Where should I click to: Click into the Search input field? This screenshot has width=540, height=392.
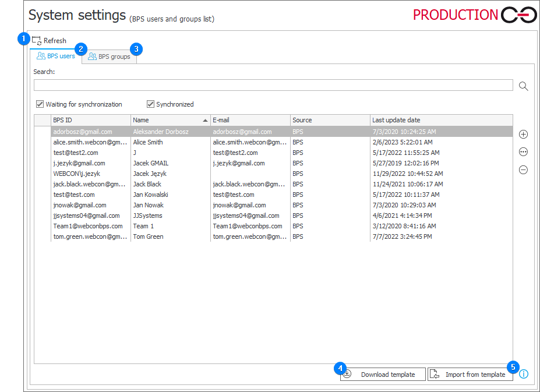(273, 85)
